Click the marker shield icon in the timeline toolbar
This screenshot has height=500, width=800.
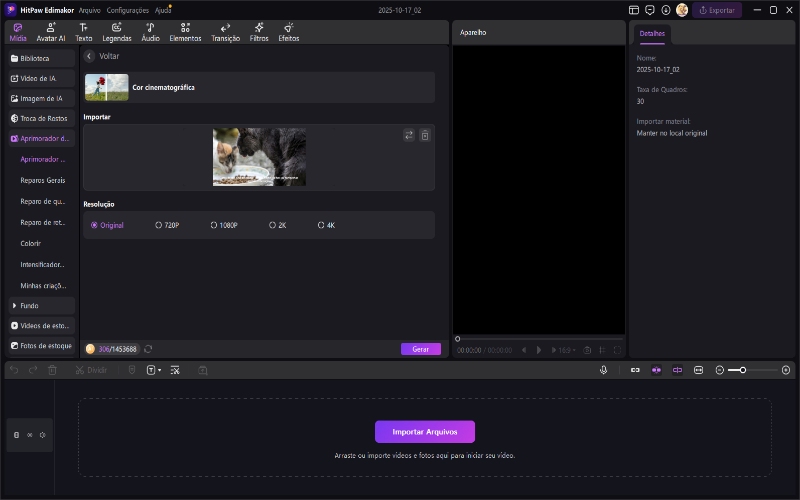pyautogui.click(x=132, y=370)
